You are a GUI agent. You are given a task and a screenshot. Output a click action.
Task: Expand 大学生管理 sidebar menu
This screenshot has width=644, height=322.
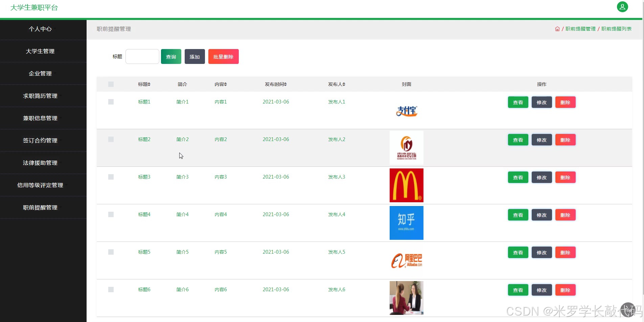43,51
